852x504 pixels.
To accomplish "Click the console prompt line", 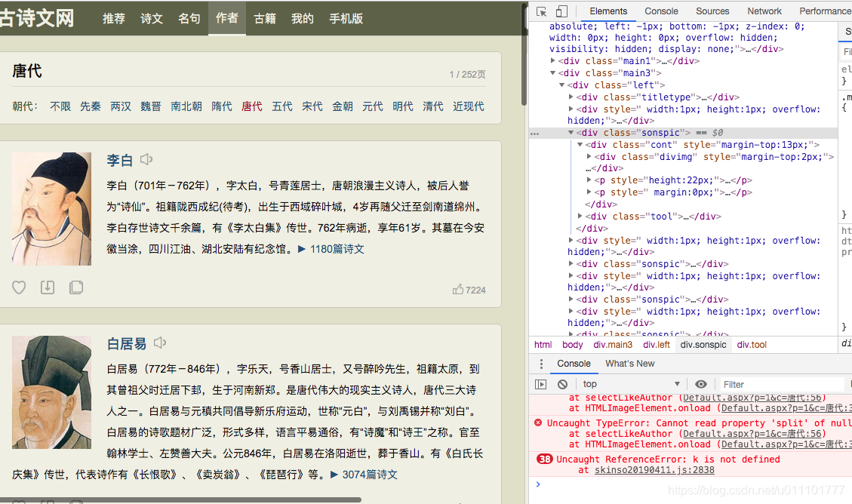I will tap(690, 484).
